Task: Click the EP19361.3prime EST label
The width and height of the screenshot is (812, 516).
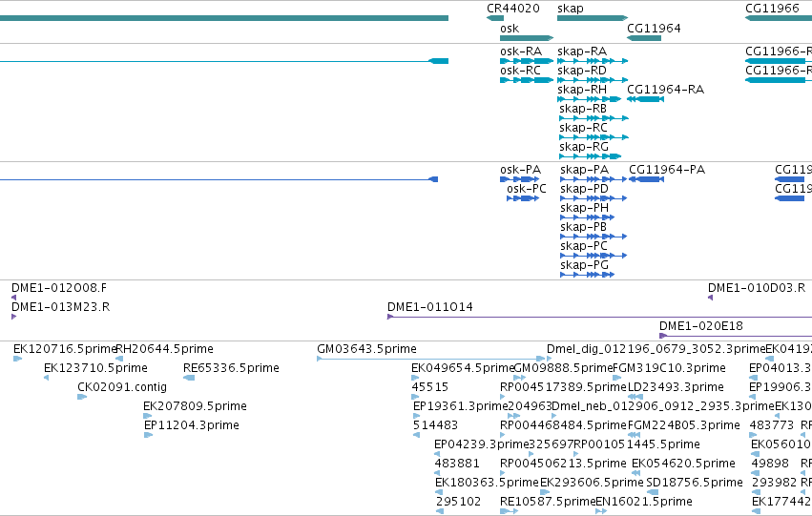Action: (460, 407)
